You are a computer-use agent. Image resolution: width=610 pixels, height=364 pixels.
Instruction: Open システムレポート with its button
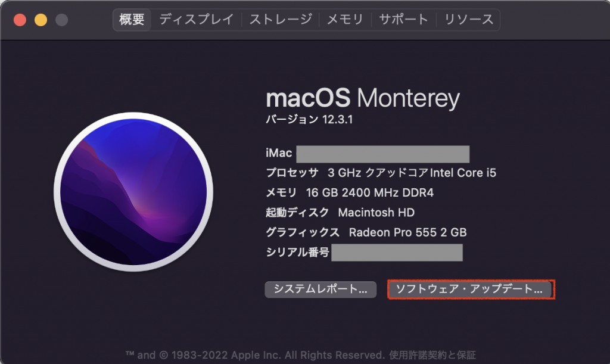pos(320,290)
